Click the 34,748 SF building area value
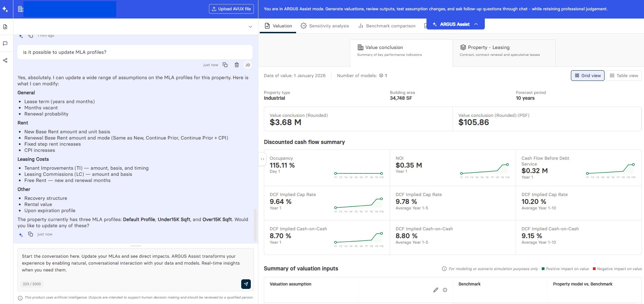Image resolution: width=644 pixels, height=304 pixels. (x=401, y=98)
